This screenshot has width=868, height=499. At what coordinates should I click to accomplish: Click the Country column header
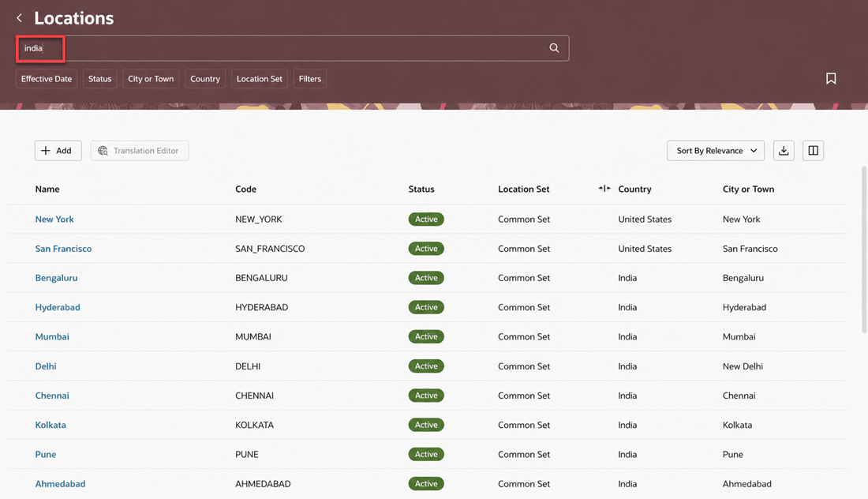(x=634, y=189)
